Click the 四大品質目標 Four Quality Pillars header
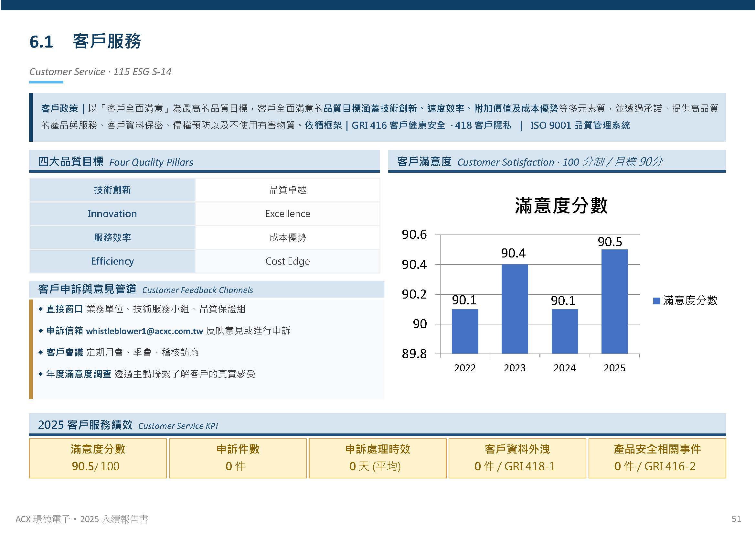 click(205, 161)
